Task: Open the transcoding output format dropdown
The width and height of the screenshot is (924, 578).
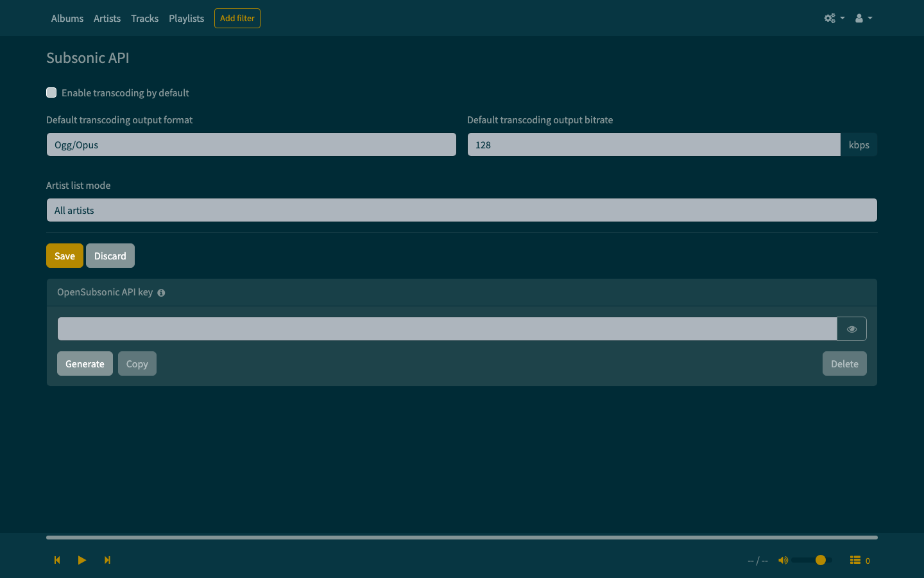Action: (x=252, y=144)
